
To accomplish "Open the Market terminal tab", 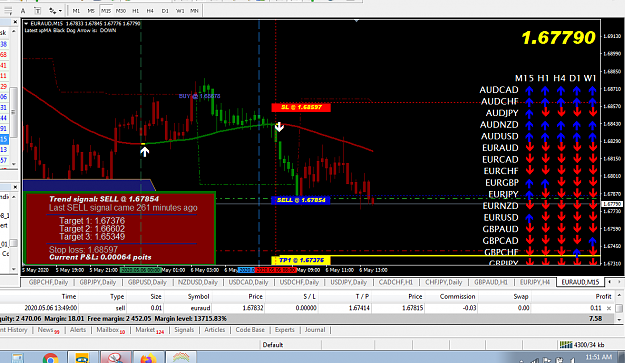I will (149, 330).
